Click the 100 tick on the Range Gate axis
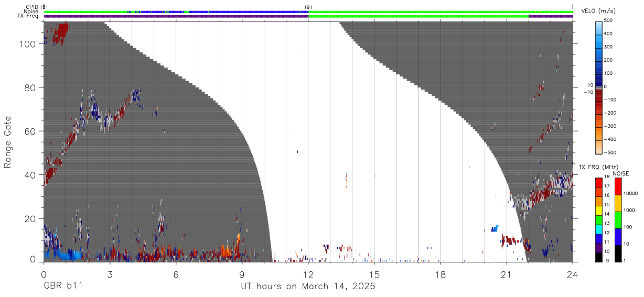 (27, 45)
